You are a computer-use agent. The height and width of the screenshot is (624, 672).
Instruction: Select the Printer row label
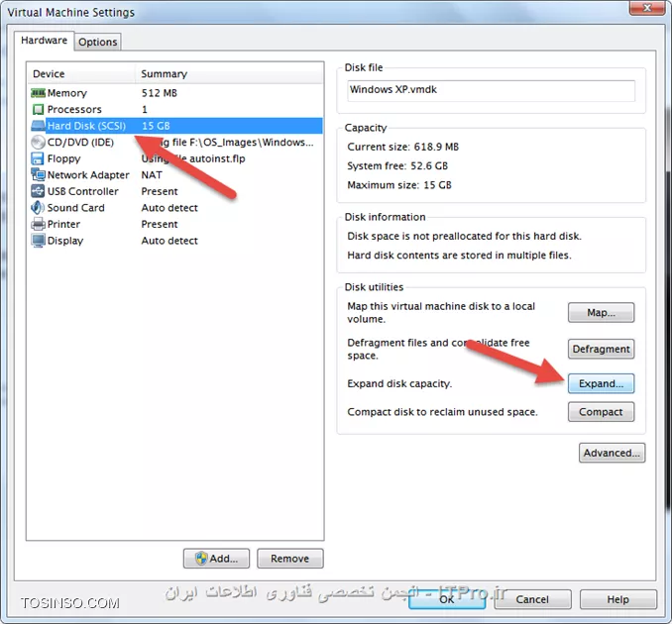63,224
